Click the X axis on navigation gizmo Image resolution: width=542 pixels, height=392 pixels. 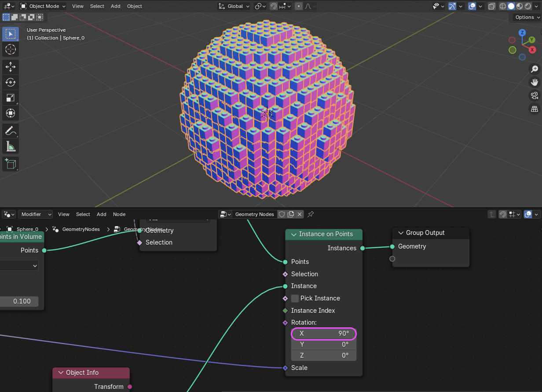532,50
